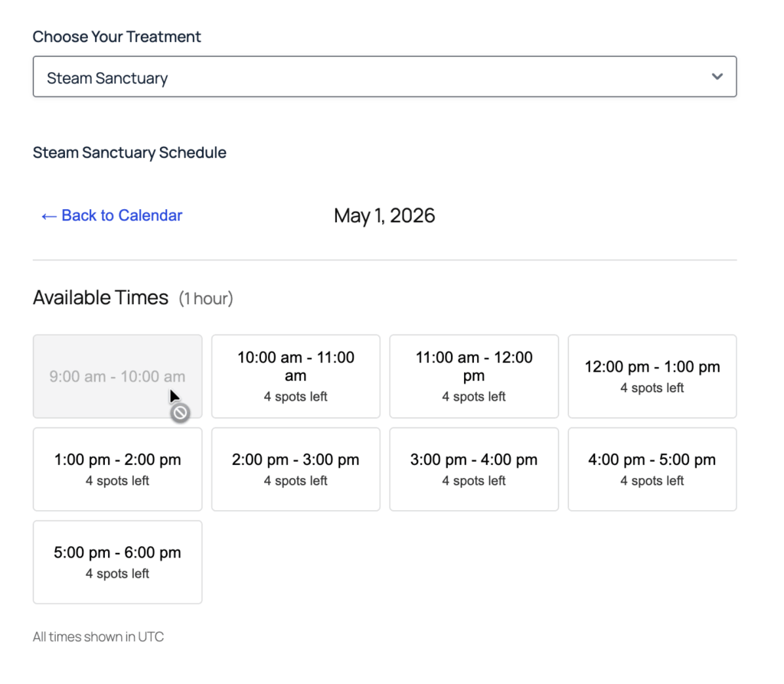Click the grayed-out 9:00 am - 10:00 am slot
This screenshot has width=784, height=684.
tap(117, 376)
